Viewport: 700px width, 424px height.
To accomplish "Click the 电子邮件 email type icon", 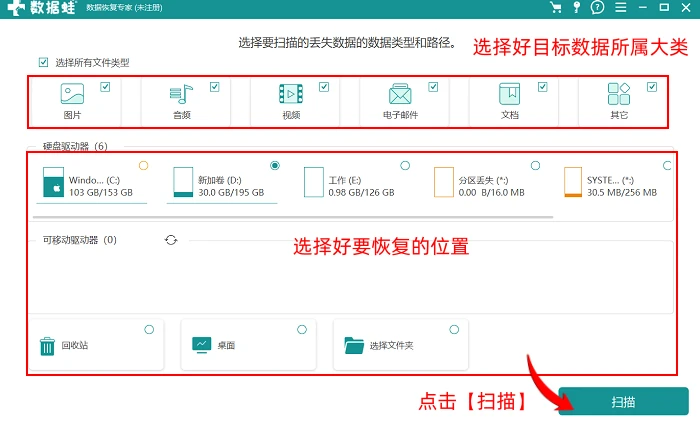I will click(400, 94).
